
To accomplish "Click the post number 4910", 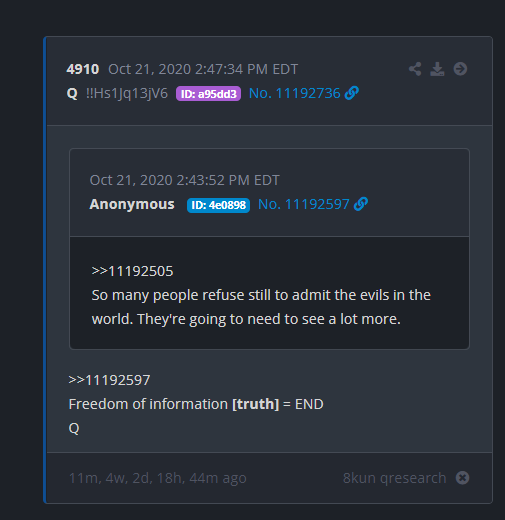I will [x=83, y=69].
